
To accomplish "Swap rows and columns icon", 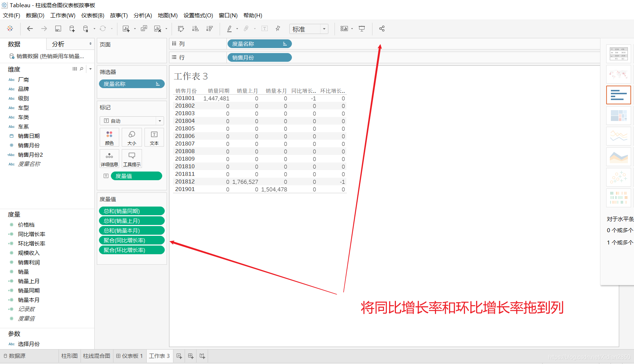I will point(181,29).
